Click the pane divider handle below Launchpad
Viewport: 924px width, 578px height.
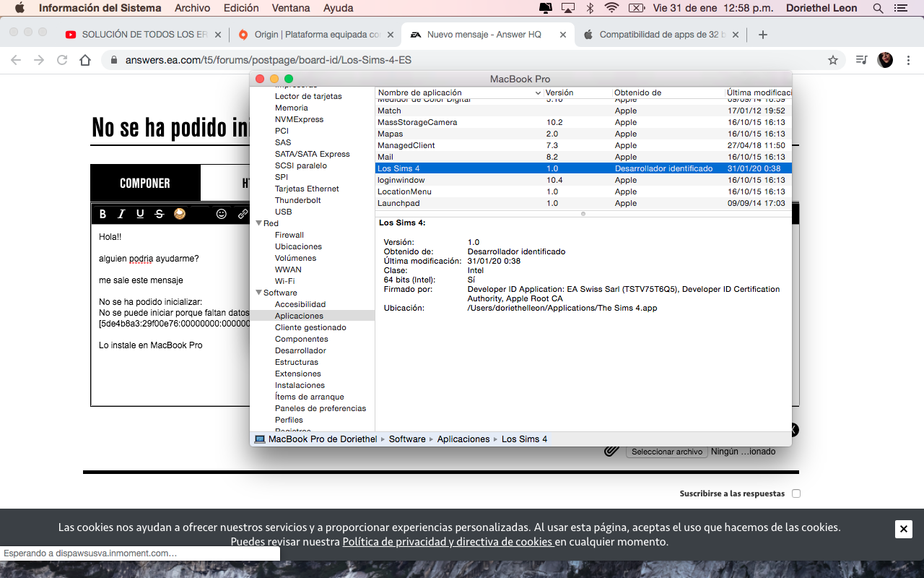583,213
